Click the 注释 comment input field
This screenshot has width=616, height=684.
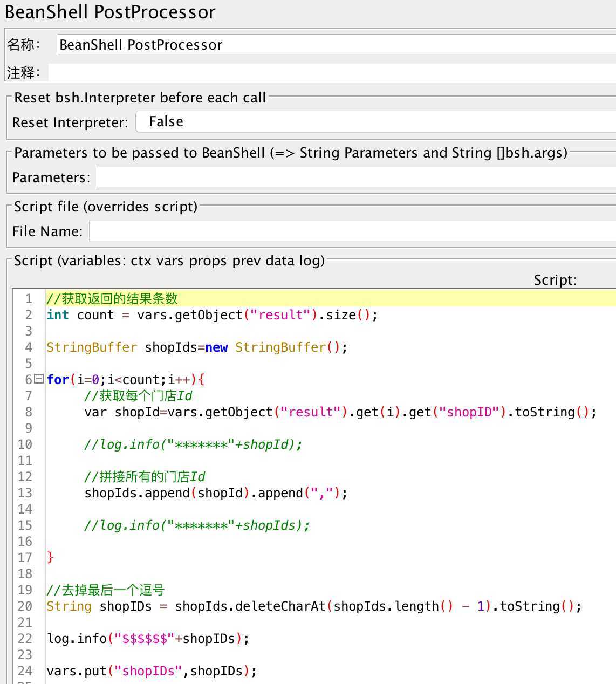[x=332, y=72]
